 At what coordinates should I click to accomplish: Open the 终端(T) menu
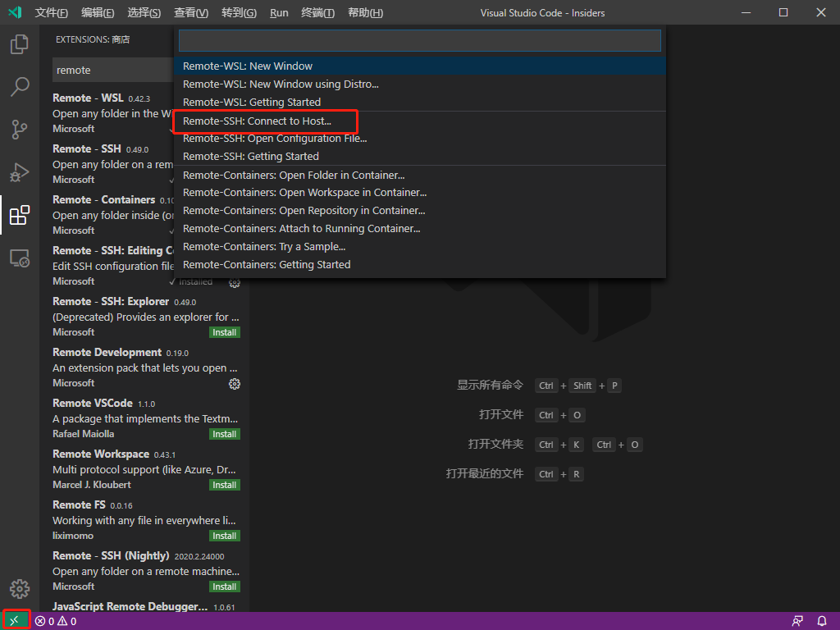(317, 13)
